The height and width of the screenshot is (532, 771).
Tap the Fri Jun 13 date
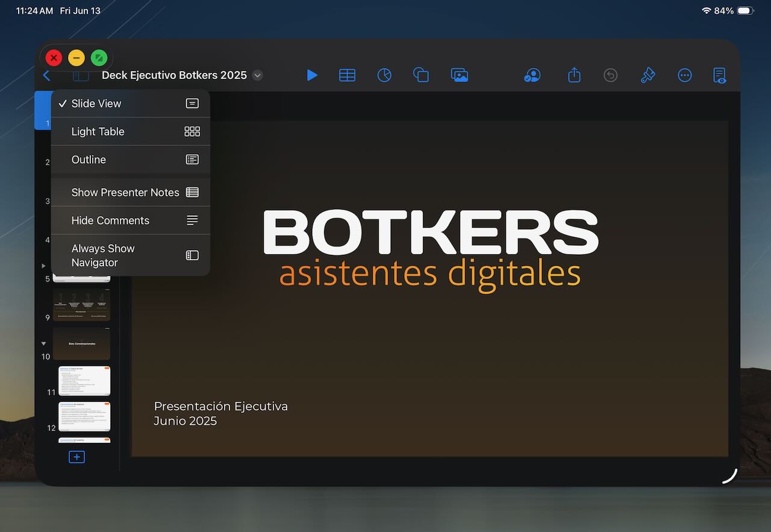pos(80,11)
